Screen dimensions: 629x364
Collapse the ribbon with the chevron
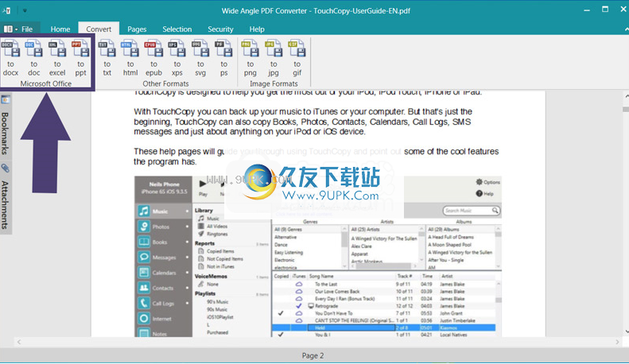tap(626, 29)
